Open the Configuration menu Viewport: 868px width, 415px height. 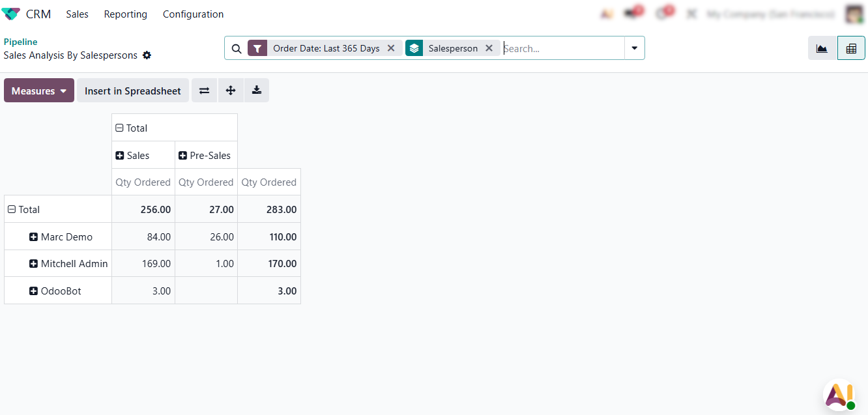point(193,14)
